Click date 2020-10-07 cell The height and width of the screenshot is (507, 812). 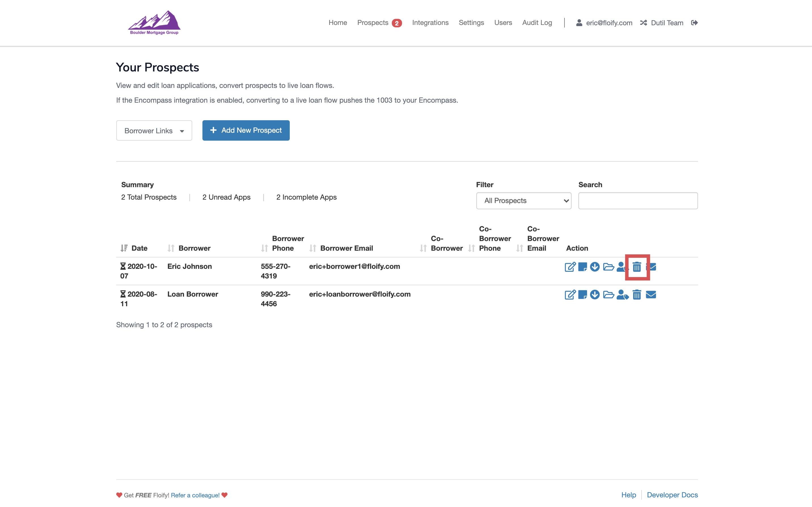click(x=139, y=271)
